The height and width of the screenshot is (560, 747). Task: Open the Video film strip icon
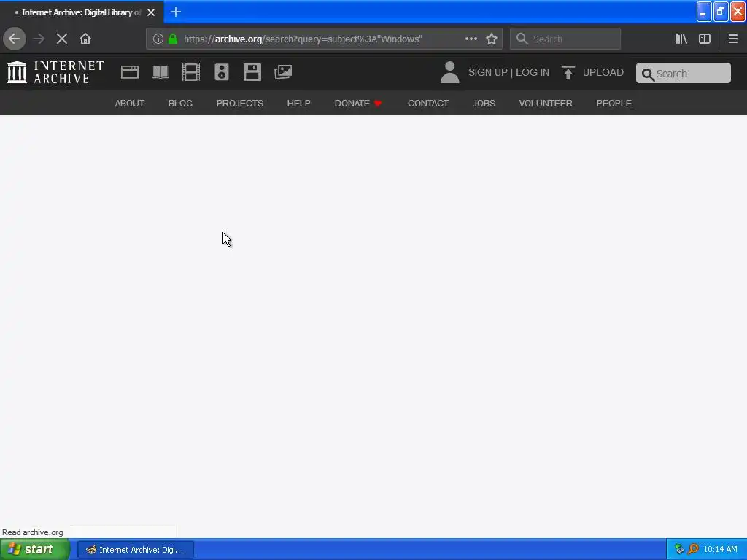[191, 72]
